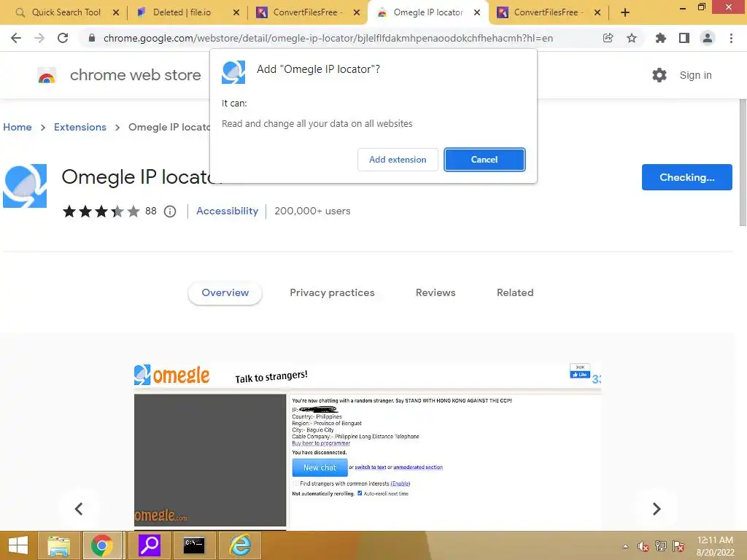The height and width of the screenshot is (560, 747).
Task: Close the Omegle IP locator tab
Action: point(477,13)
